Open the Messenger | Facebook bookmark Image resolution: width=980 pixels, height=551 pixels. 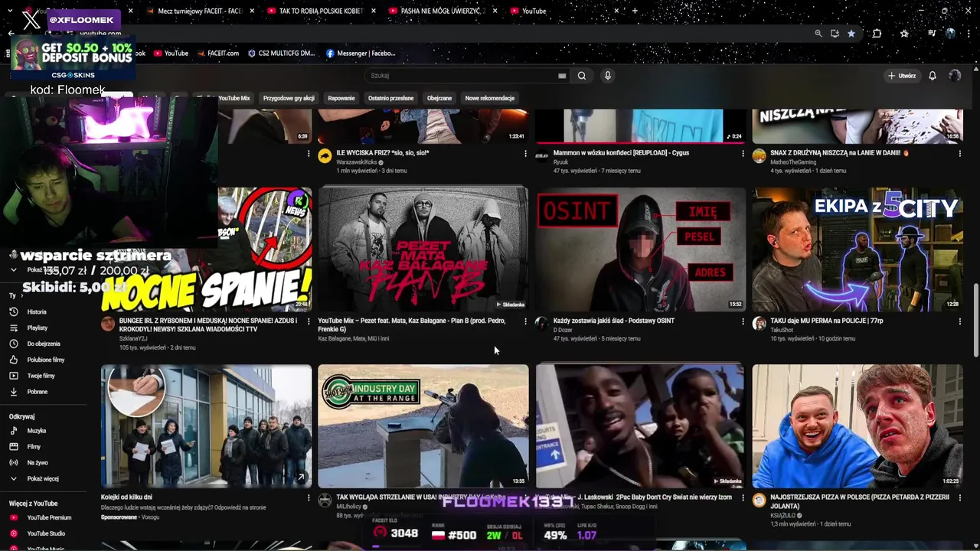(x=361, y=54)
